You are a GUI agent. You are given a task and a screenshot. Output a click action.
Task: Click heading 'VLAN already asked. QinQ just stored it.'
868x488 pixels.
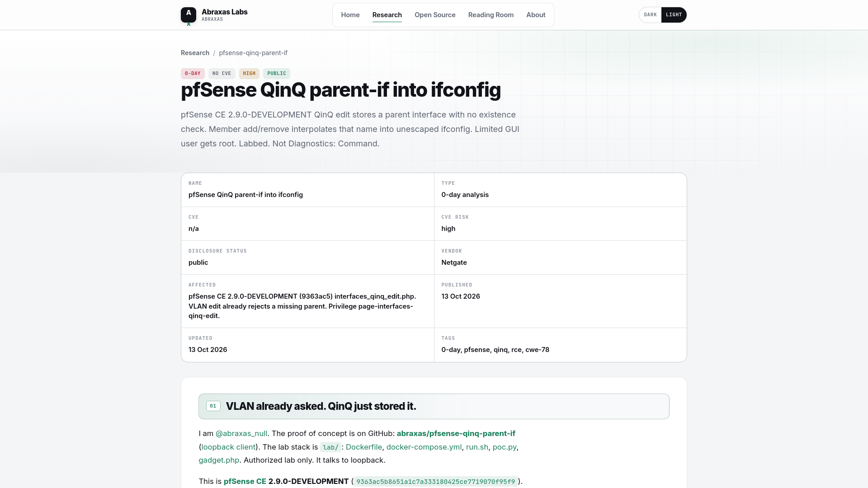tap(321, 406)
